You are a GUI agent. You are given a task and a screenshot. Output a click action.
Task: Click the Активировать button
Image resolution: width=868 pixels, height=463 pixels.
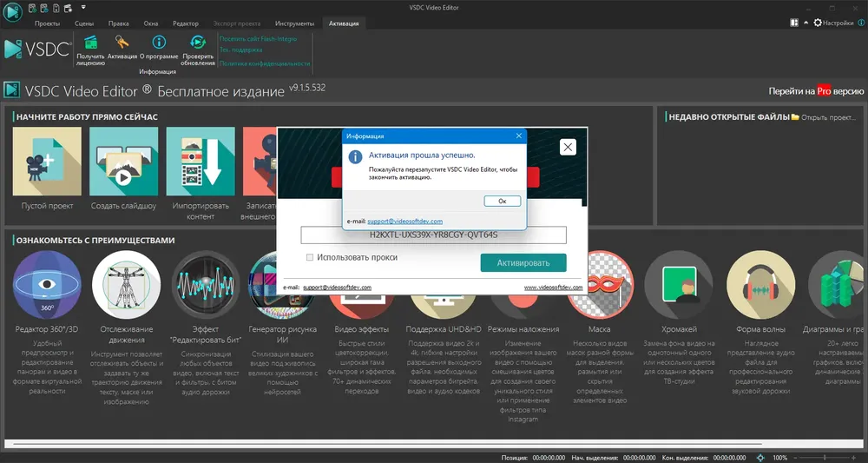point(523,262)
